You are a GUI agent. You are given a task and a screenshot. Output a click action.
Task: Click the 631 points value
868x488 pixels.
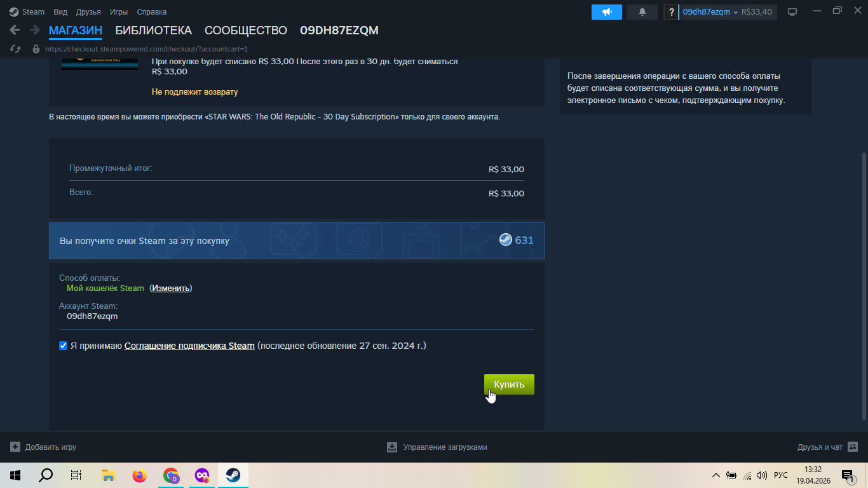pyautogui.click(x=524, y=240)
